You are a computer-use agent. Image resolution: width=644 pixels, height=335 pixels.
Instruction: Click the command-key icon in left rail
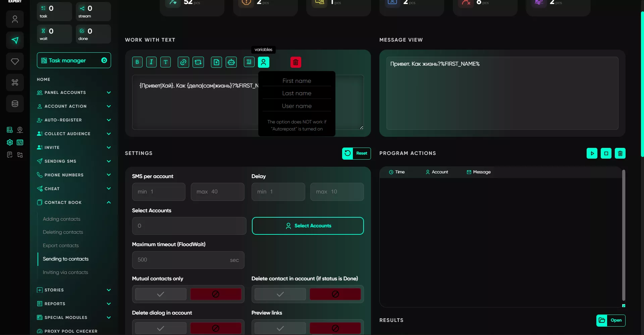(15, 82)
